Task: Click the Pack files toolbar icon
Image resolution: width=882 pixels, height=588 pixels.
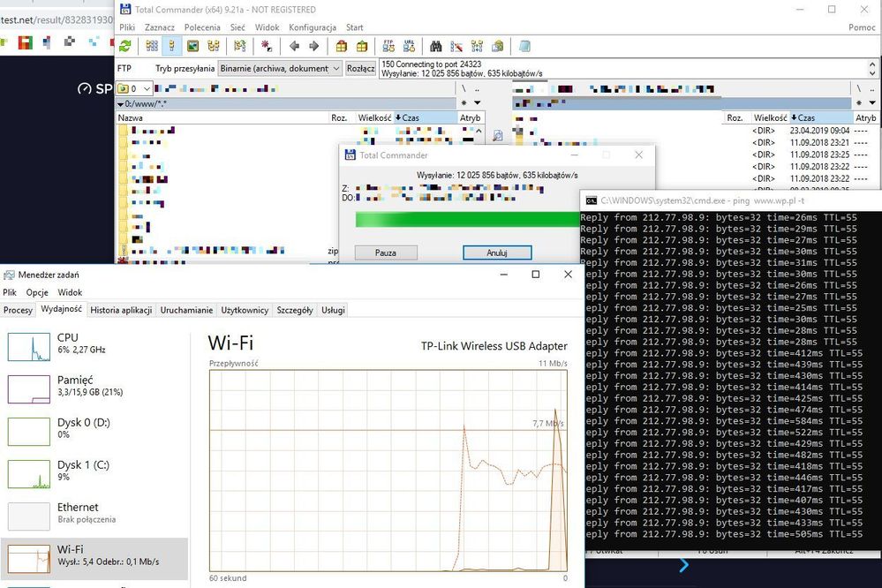Action: pos(341,46)
